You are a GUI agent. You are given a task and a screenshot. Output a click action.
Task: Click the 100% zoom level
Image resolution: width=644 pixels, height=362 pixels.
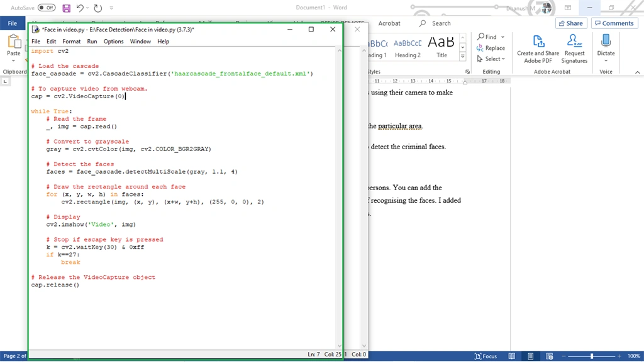633,356
